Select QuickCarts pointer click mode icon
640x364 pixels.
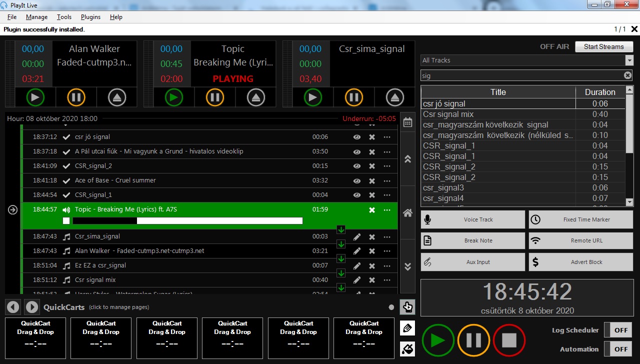[x=407, y=307]
